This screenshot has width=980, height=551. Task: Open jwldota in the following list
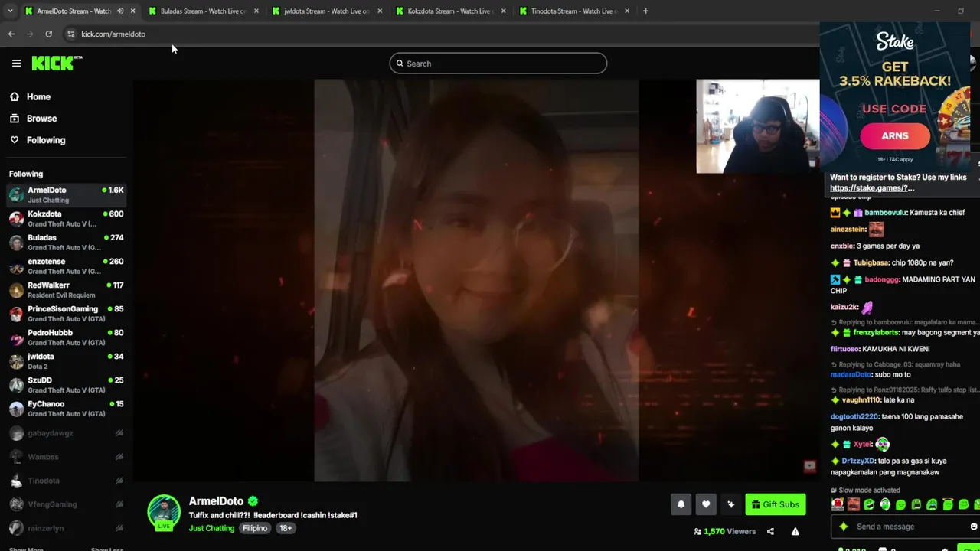(66, 361)
